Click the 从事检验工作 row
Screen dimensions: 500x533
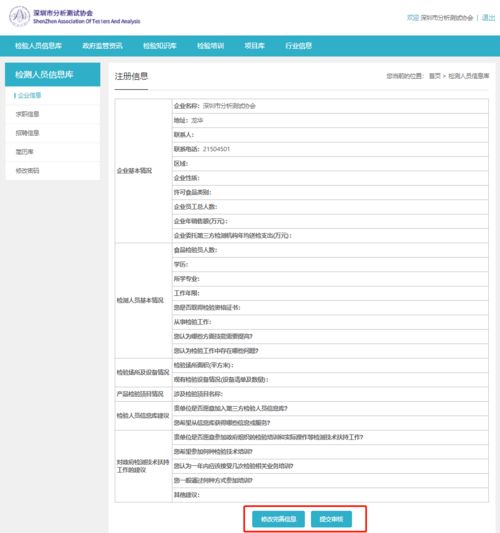pos(330,322)
